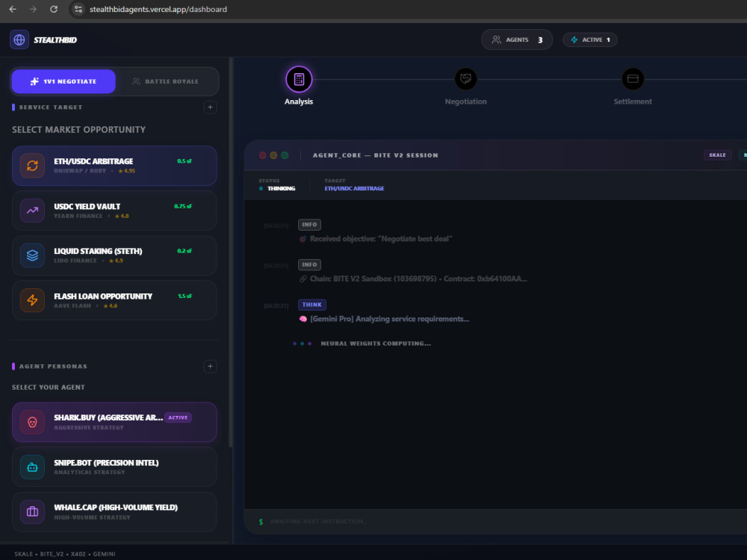Click the Settlement step label
Screen dimensions: 747x560
pos(633,102)
